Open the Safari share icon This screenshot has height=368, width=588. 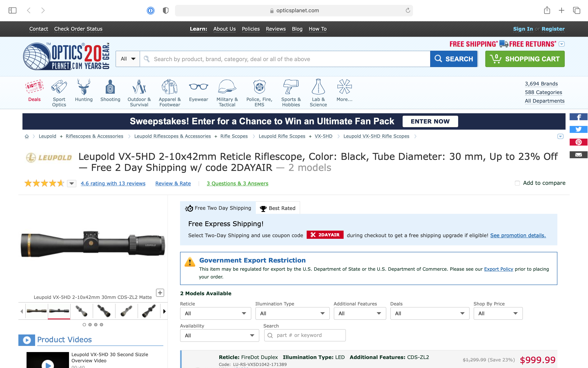point(547,10)
